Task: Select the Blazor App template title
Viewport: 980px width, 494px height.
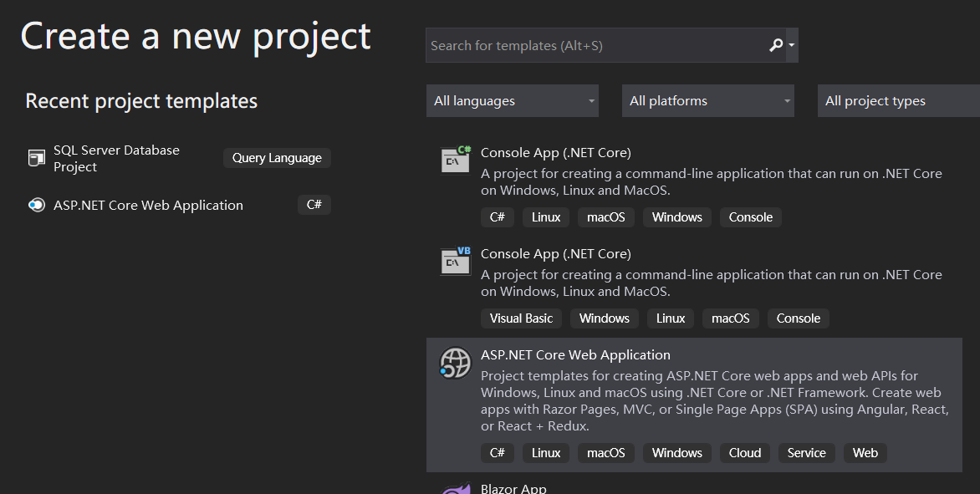Action: point(513,488)
